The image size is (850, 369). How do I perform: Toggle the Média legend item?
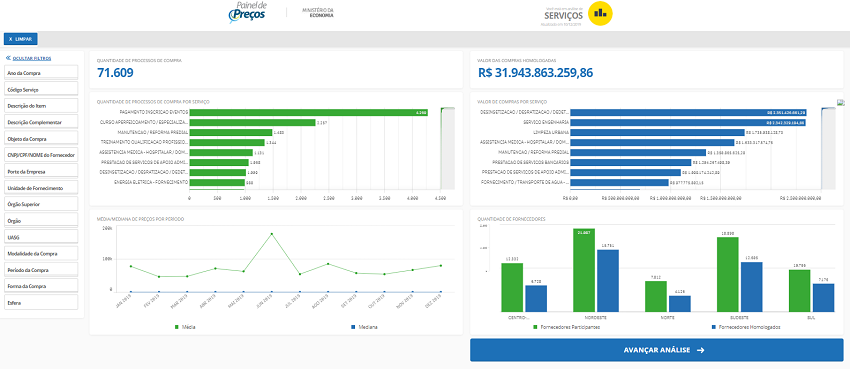185,327
